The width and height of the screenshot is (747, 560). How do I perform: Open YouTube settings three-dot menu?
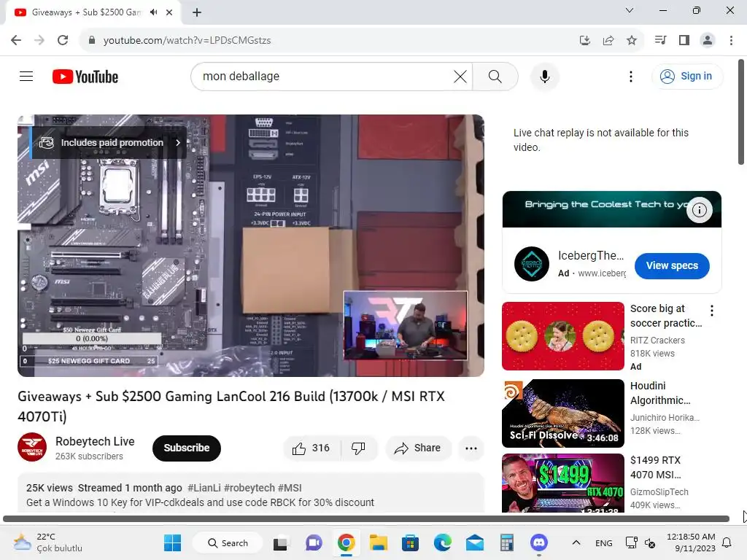pyautogui.click(x=631, y=76)
